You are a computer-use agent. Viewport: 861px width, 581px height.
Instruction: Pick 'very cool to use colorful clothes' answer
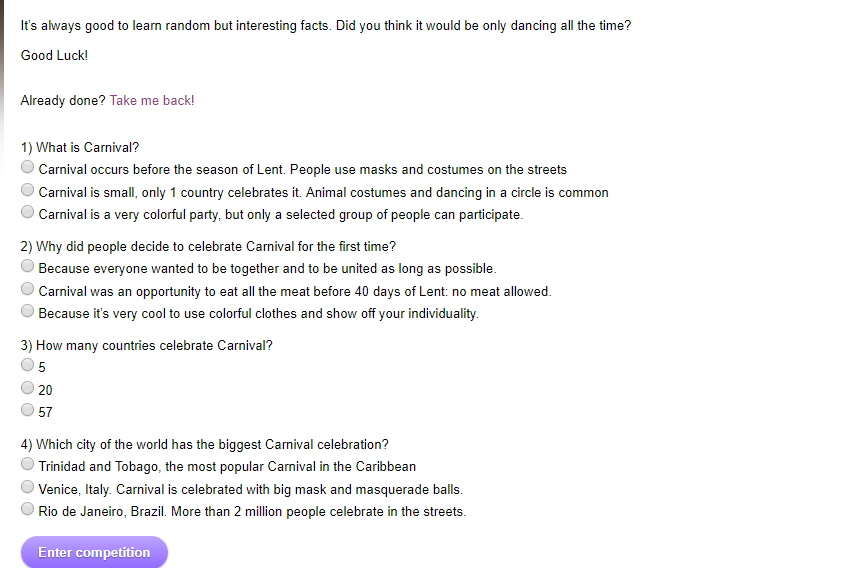click(27, 311)
